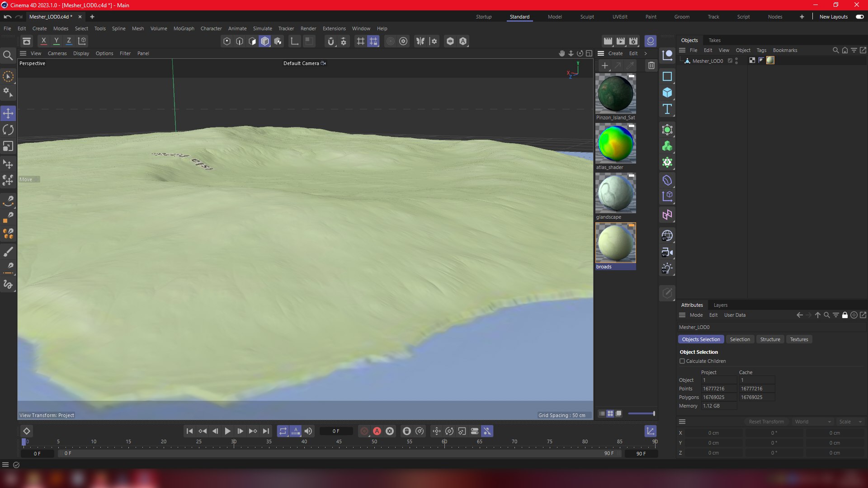Switch to Model mode
The image size is (868, 488).
pos(265,41)
